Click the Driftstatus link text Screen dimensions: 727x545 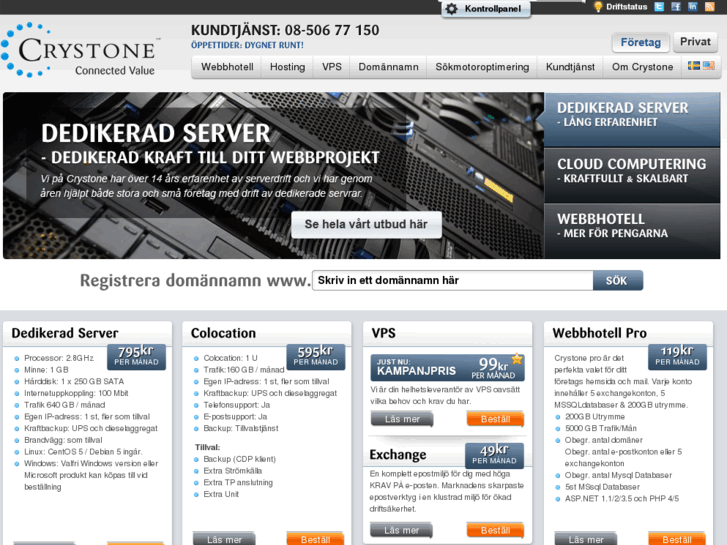point(626,7)
